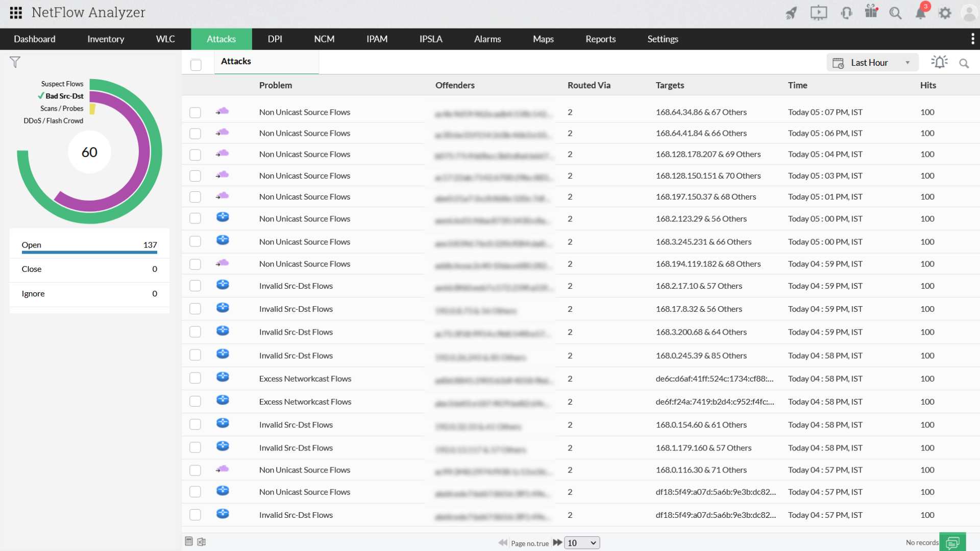
Task: Click the next page arrow button
Action: 557,542
